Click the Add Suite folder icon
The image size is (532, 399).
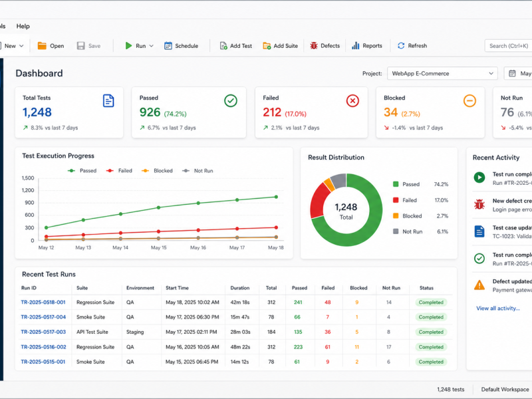267,46
